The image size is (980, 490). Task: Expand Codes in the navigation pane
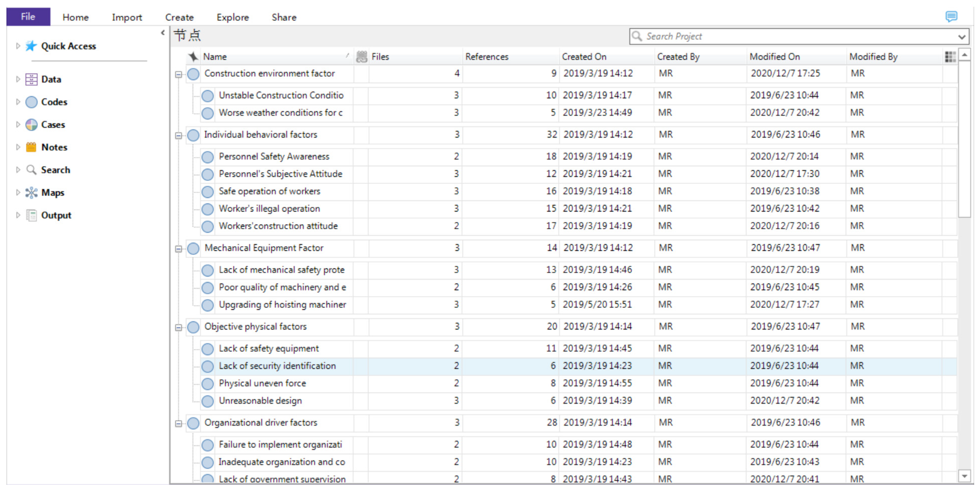18,102
